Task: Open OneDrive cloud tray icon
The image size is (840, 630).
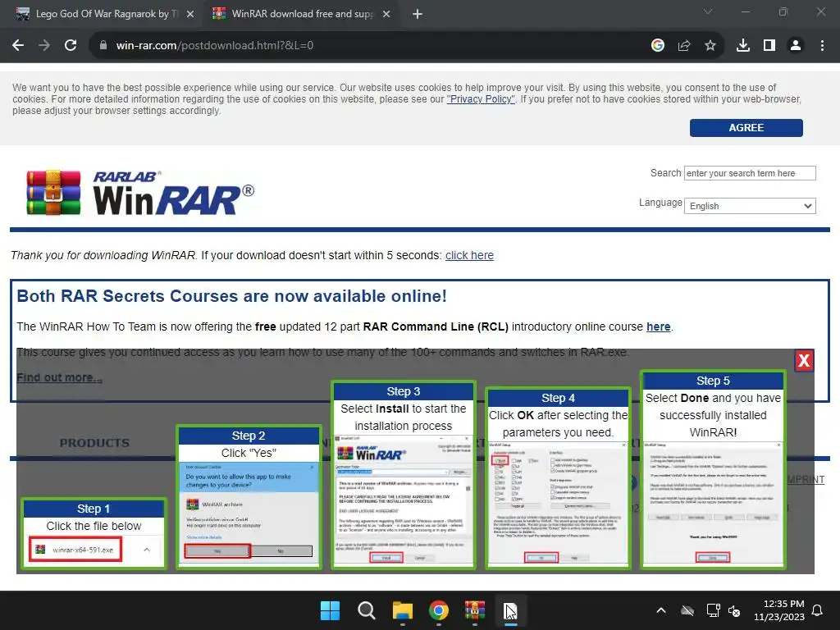Action: 687,610
